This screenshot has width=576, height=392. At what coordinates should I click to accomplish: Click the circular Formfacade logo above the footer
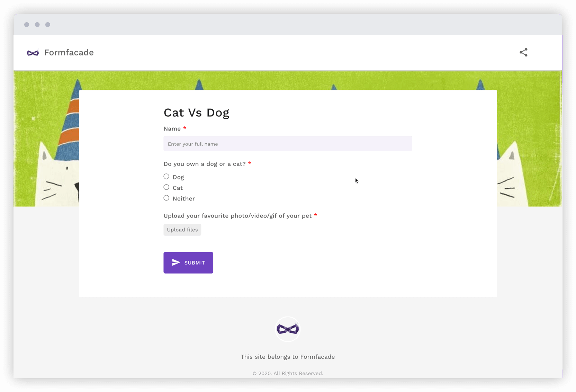coord(288,329)
